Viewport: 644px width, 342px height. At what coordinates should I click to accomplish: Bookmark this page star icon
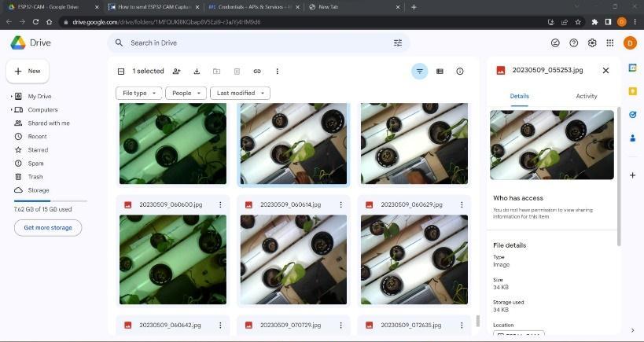pyautogui.click(x=578, y=22)
